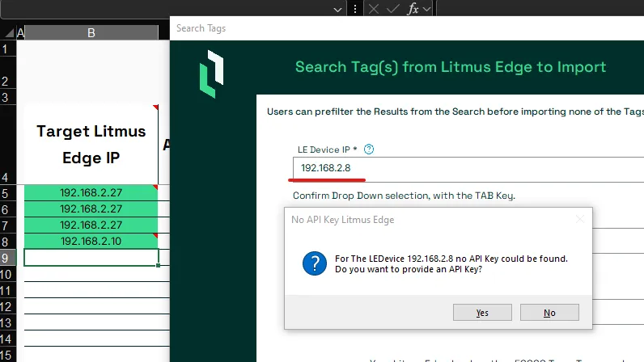Click the Search Tags window title
This screenshot has width=644, height=362.
coord(201,28)
